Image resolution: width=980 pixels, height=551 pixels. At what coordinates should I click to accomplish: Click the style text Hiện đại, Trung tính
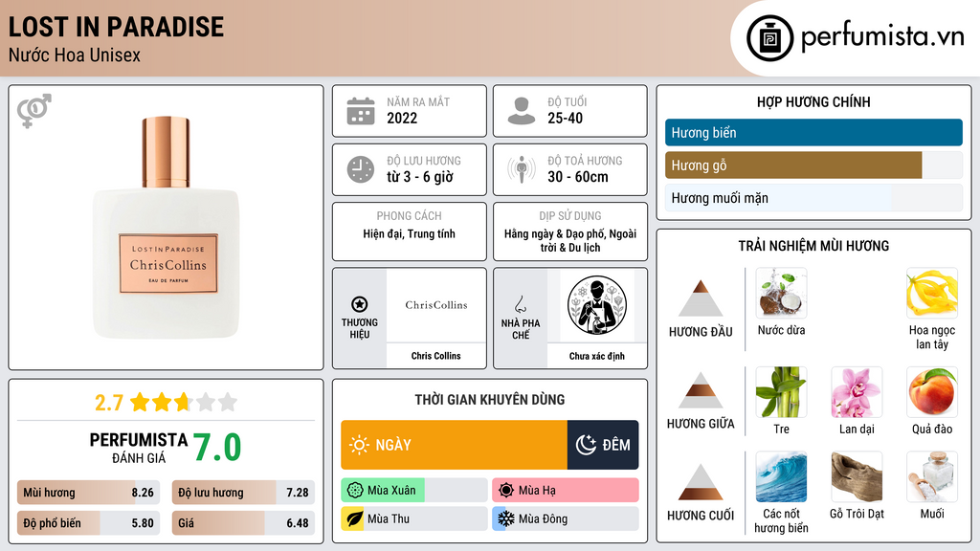[x=410, y=233]
